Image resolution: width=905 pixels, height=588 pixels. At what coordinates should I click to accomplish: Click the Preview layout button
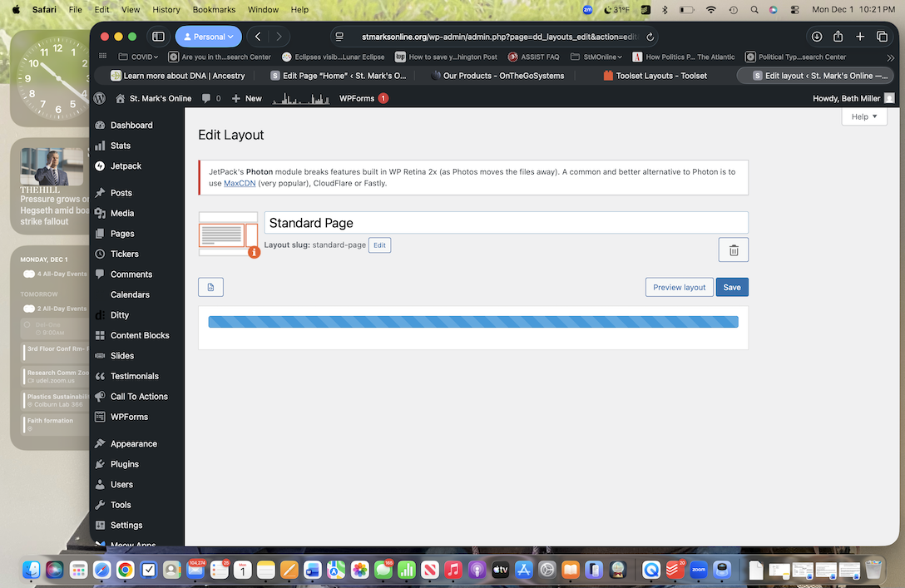point(680,288)
